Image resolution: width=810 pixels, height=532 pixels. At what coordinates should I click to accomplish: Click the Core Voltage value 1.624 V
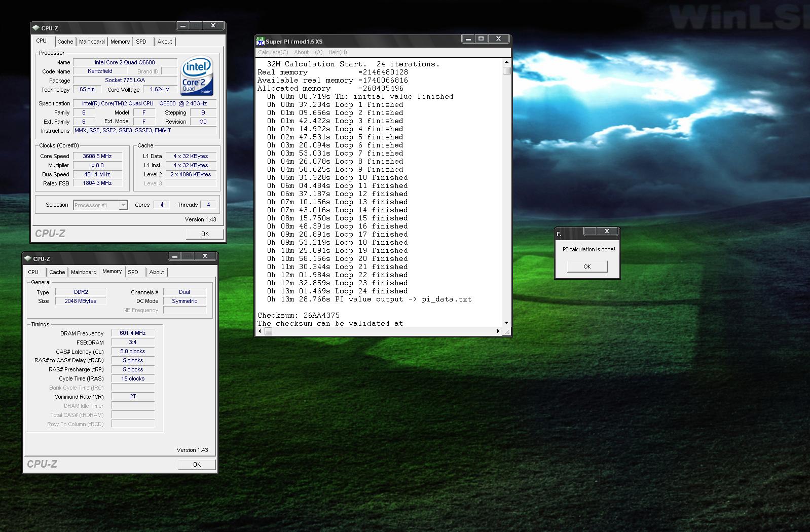(160, 89)
